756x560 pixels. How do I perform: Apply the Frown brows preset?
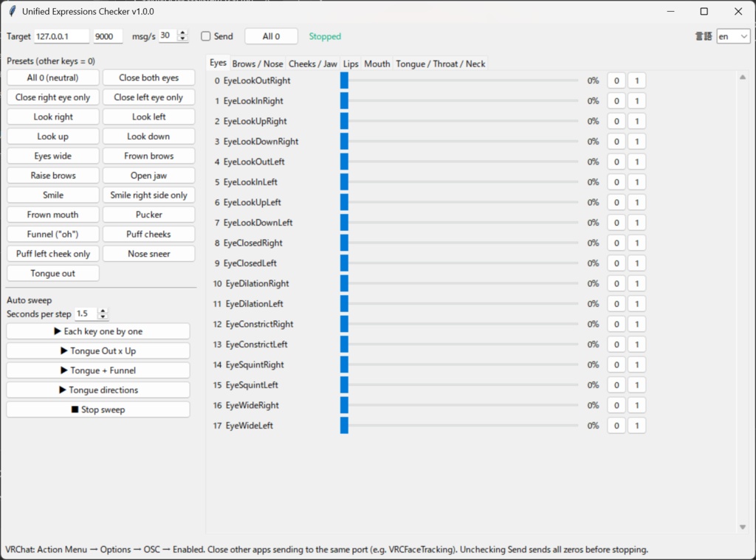[x=148, y=156]
